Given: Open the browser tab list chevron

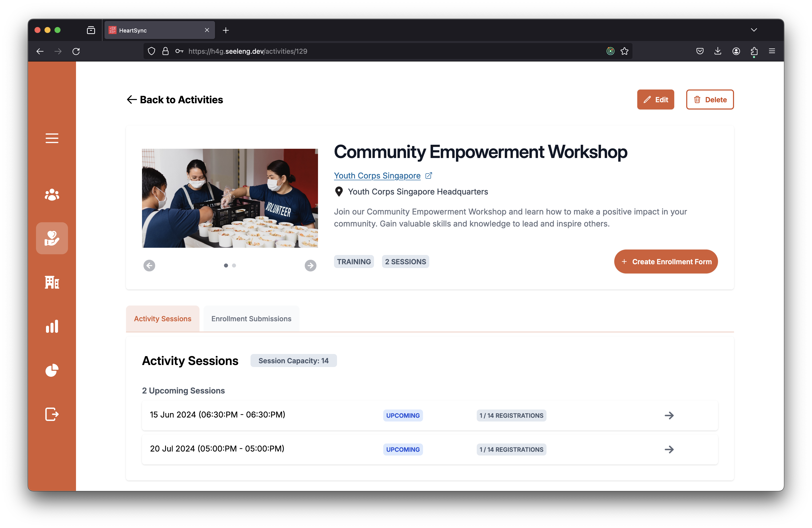Looking at the screenshot, I should coord(754,30).
